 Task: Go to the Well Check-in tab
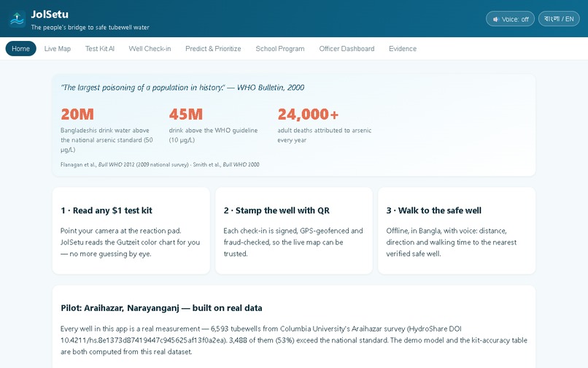(150, 48)
